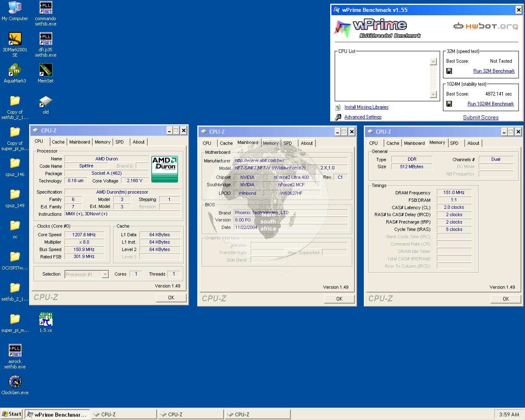Image resolution: width=525 pixels, height=420 pixels.
Task: Expand Processor #1 selection dropdown
Action: 105,274
